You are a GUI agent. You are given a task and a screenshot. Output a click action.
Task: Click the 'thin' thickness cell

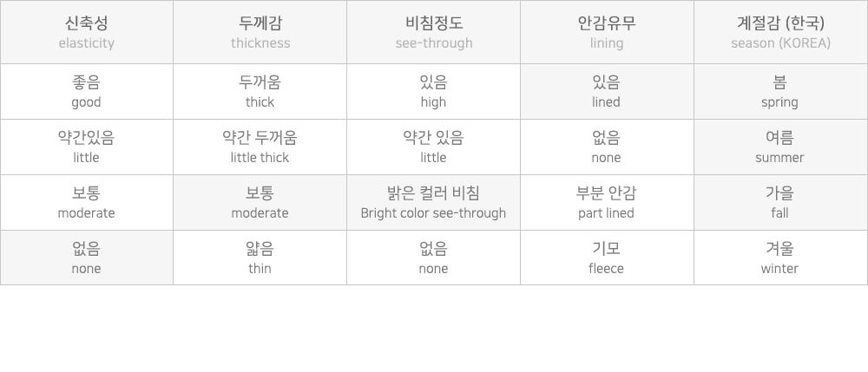click(x=260, y=258)
